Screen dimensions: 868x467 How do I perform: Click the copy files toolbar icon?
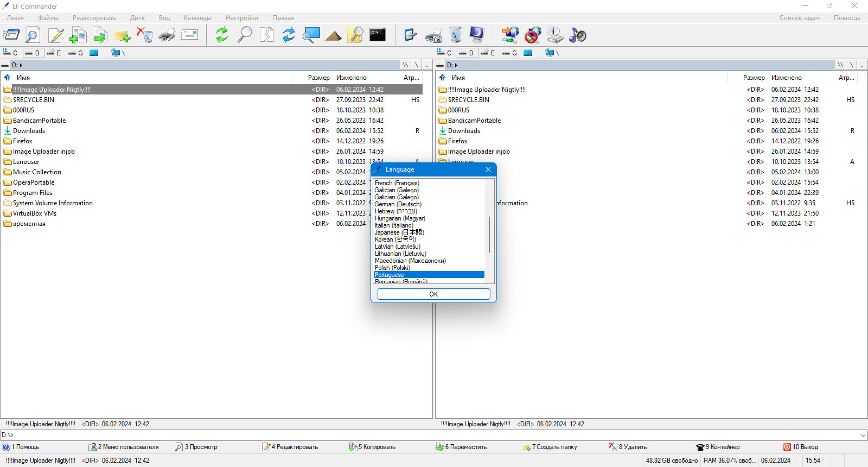click(78, 35)
